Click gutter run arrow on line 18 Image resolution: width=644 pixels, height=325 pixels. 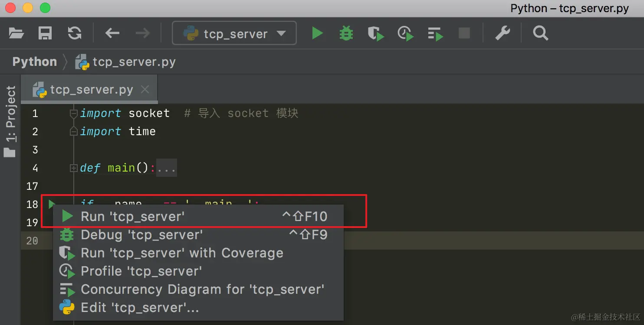[52, 203]
